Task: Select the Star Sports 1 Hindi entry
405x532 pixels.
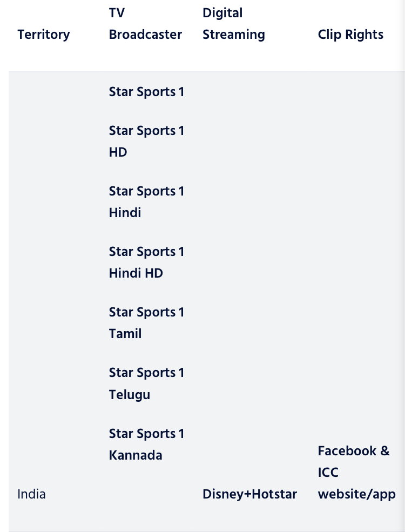Action: 146,201
